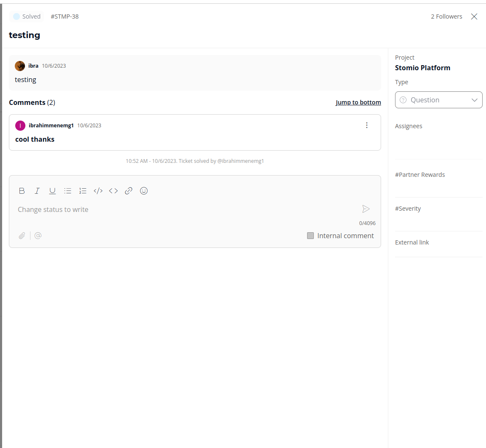
Task: Click the mention @ icon
Action: tap(38, 236)
